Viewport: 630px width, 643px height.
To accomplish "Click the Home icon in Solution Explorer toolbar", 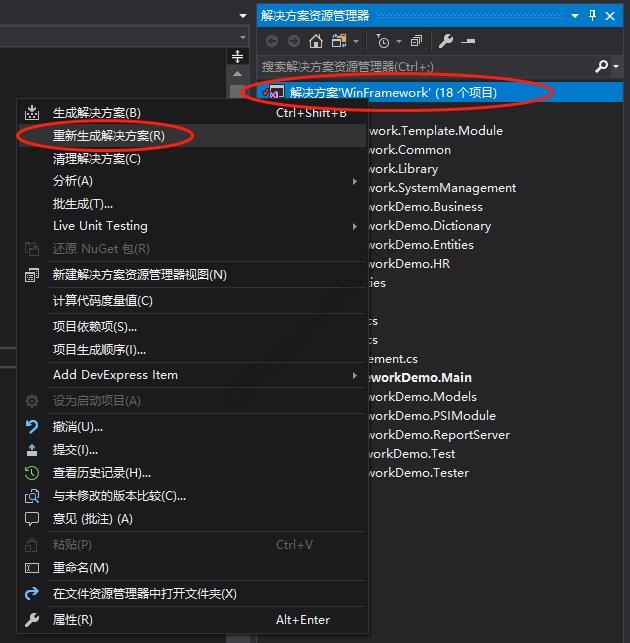I will [x=316, y=41].
